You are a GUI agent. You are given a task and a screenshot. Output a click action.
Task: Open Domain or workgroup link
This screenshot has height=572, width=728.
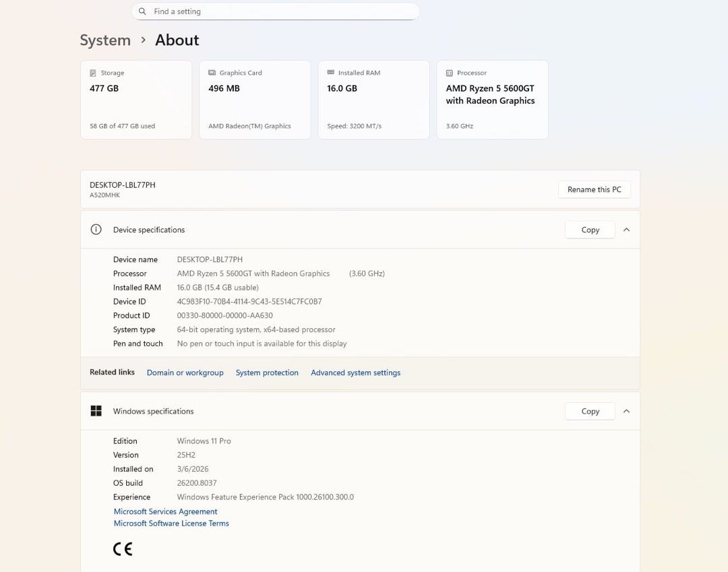tap(185, 373)
